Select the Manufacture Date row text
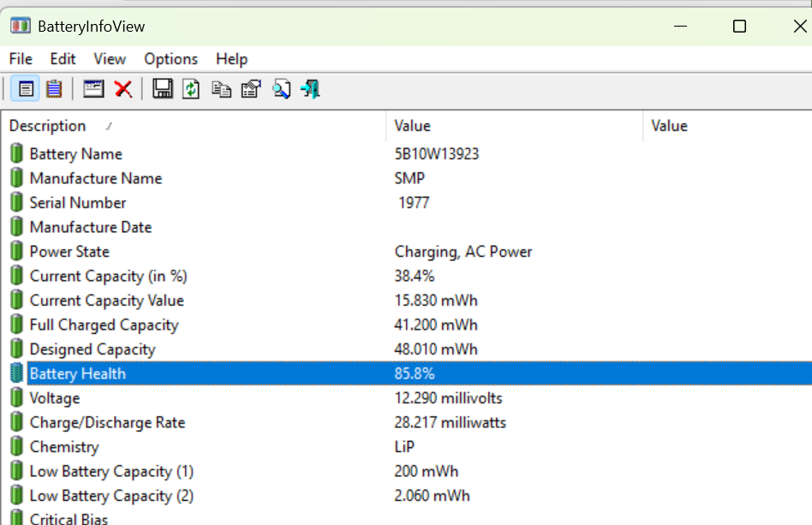 (x=91, y=227)
